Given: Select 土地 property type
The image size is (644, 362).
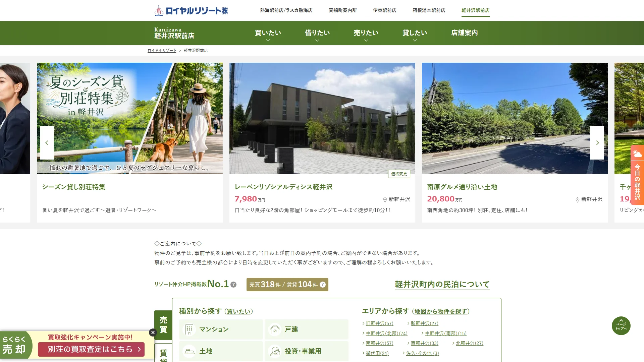Looking at the screenshot, I should pos(221,351).
